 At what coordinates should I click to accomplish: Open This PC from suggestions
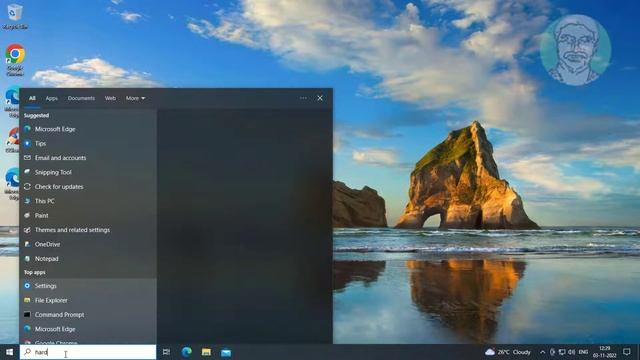coord(88,201)
